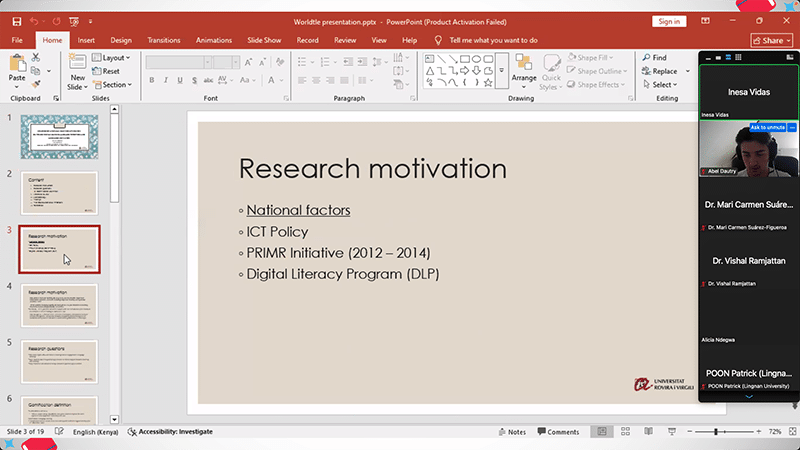Switch to Slide Sorter view icon
The width and height of the screenshot is (800, 450).
626,432
